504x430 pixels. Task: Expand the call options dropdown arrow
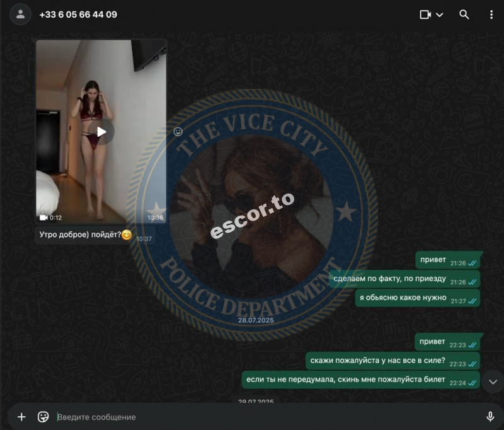pos(439,15)
